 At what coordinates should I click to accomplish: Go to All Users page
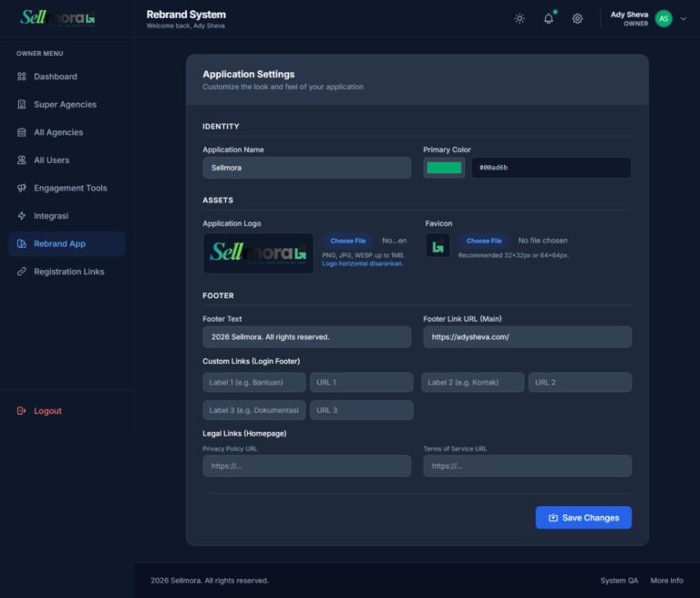(x=51, y=160)
